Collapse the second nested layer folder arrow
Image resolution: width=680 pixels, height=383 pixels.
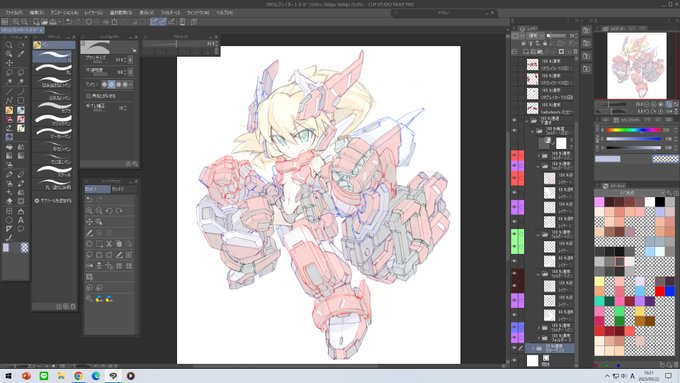[x=532, y=131]
